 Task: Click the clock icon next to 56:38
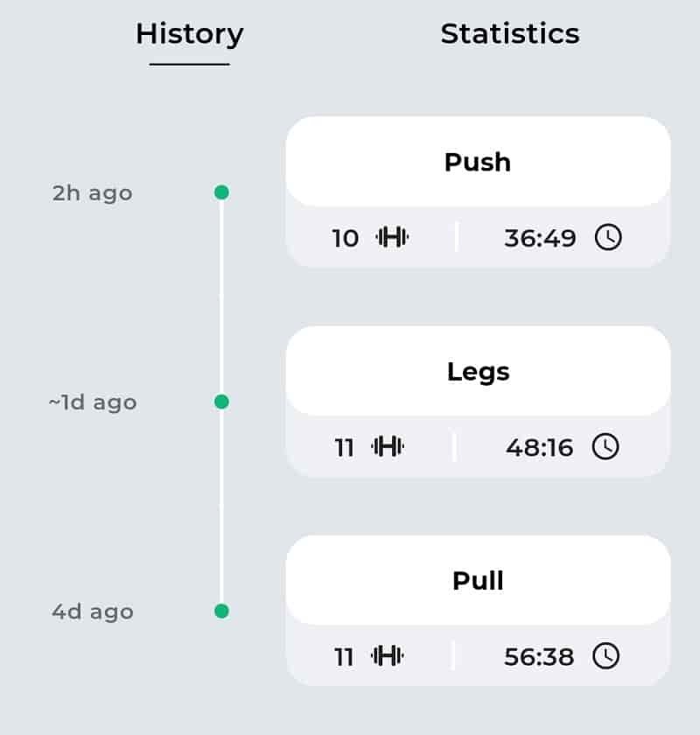pyautogui.click(x=605, y=655)
